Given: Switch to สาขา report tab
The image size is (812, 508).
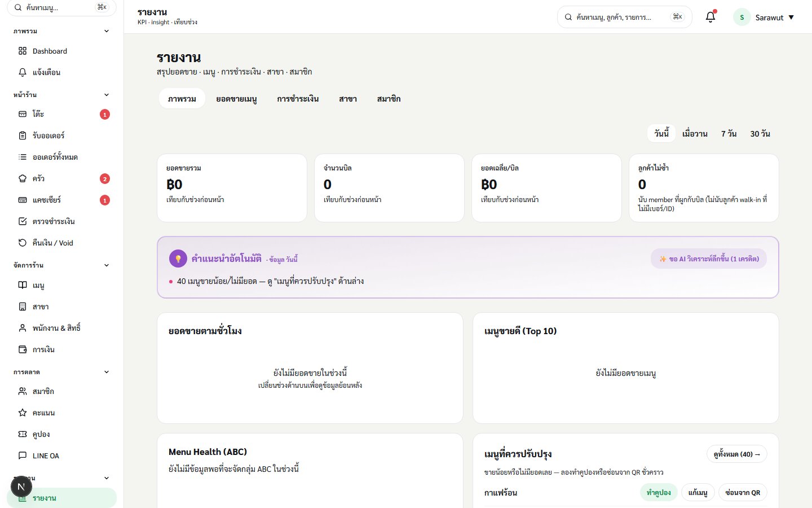Looking at the screenshot, I should click(348, 99).
